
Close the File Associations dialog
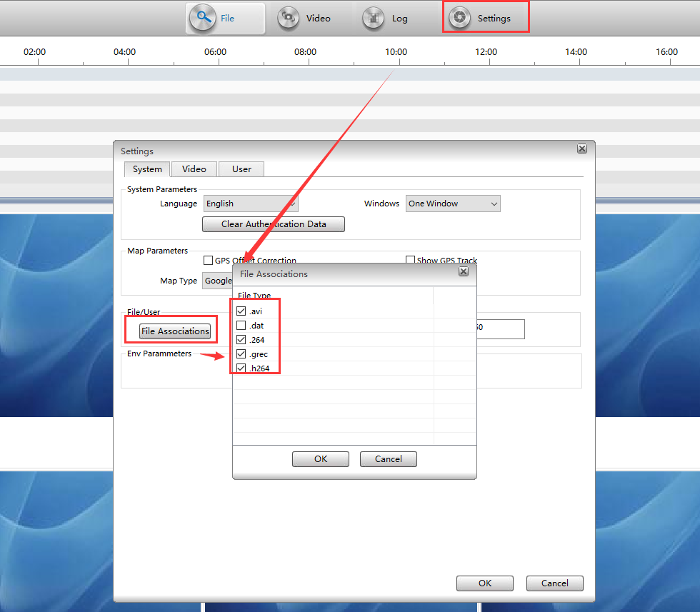click(464, 271)
